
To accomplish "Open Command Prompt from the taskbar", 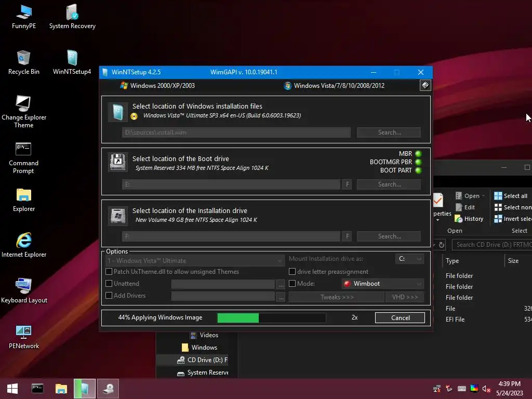I will pos(37,389).
